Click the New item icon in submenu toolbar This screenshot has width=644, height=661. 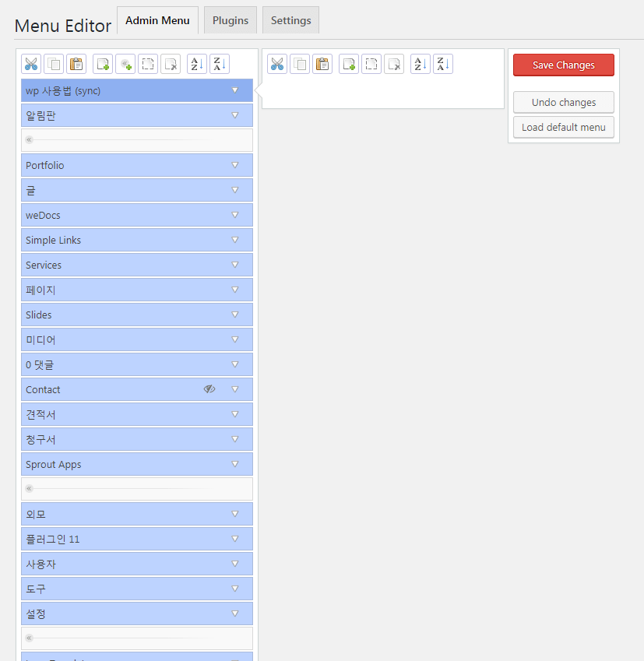(x=349, y=64)
